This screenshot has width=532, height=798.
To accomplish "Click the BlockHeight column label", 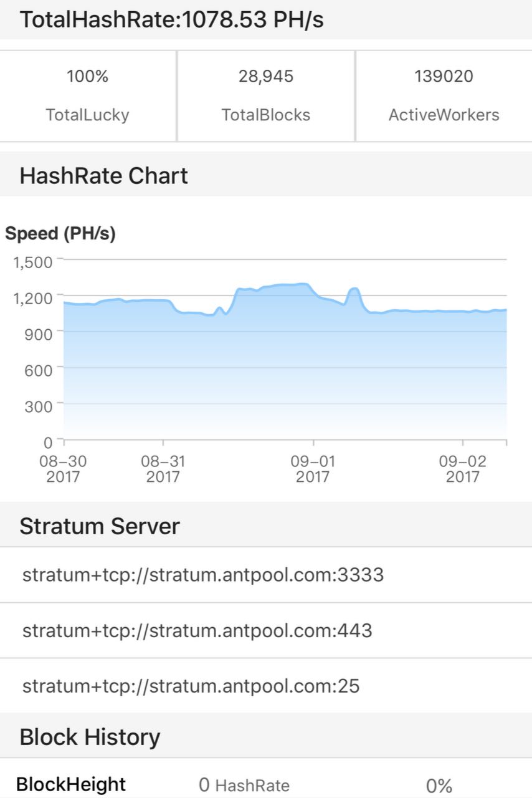I will 71,784.
